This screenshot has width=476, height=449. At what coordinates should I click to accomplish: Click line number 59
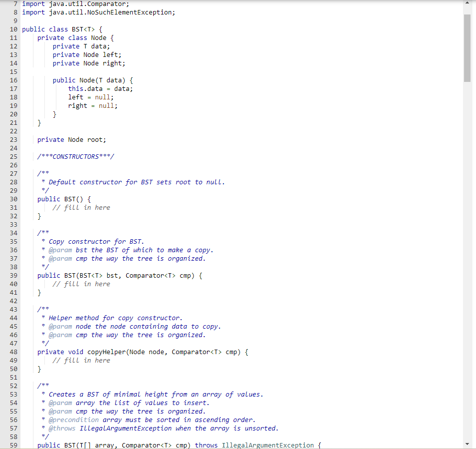point(13,445)
